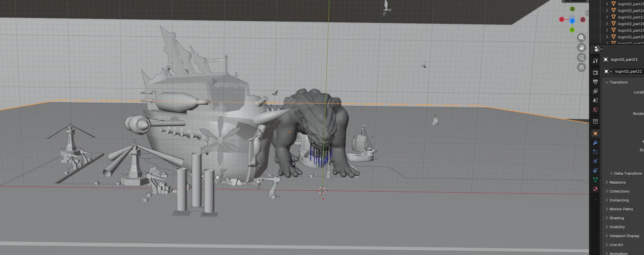644x255 pixels.
Task: Open the Material properties tab
Action: [595, 189]
